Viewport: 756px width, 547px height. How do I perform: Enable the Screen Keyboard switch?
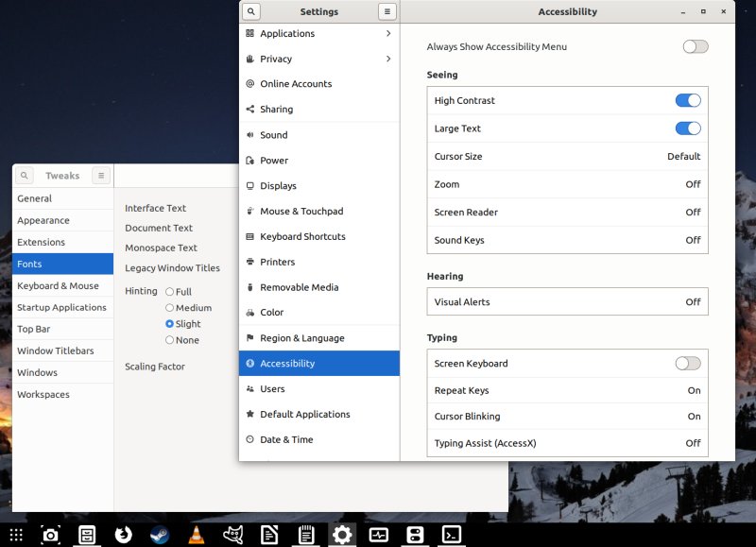click(688, 363)
